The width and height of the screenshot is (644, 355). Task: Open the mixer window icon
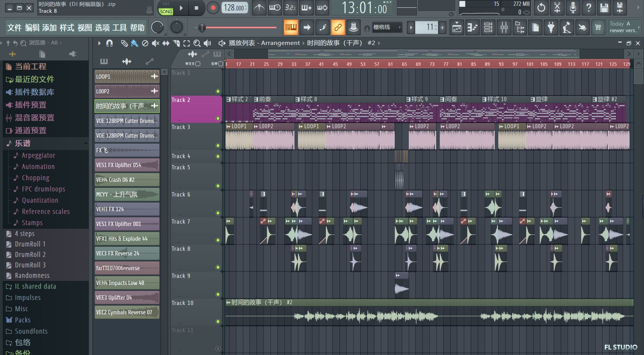click(504, 28)
